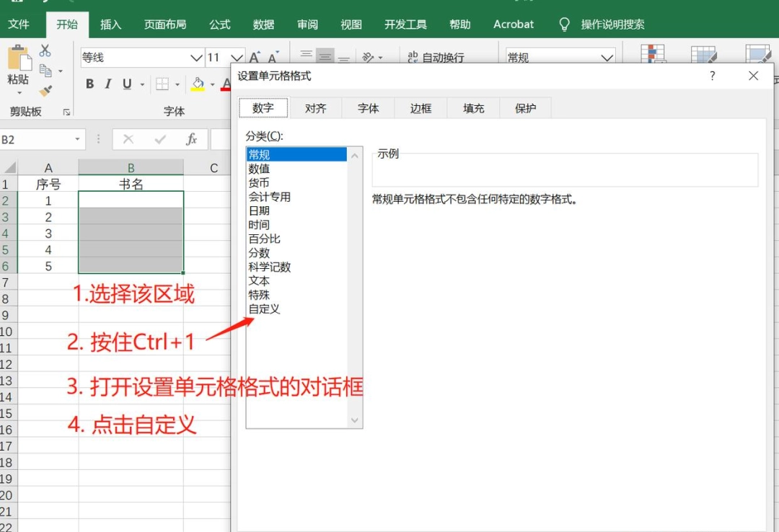Image resolution: width=779 pixels, height=532 pixels.
Task: Click the Cut scissors icon
Action: click(45, 50)
